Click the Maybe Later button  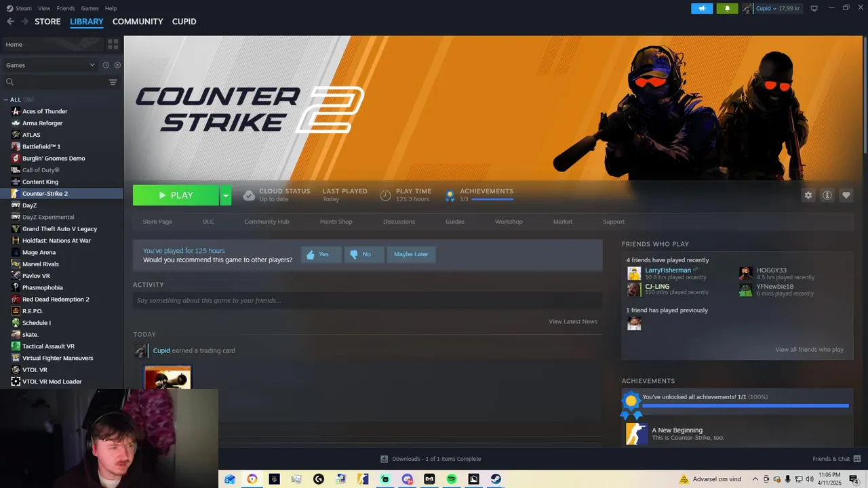click(411, 254)
